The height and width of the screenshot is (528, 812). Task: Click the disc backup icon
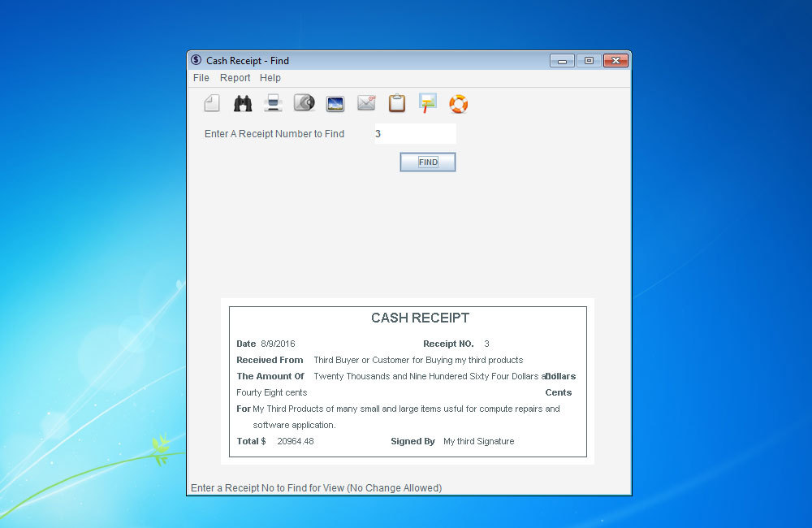click(304, 102)
